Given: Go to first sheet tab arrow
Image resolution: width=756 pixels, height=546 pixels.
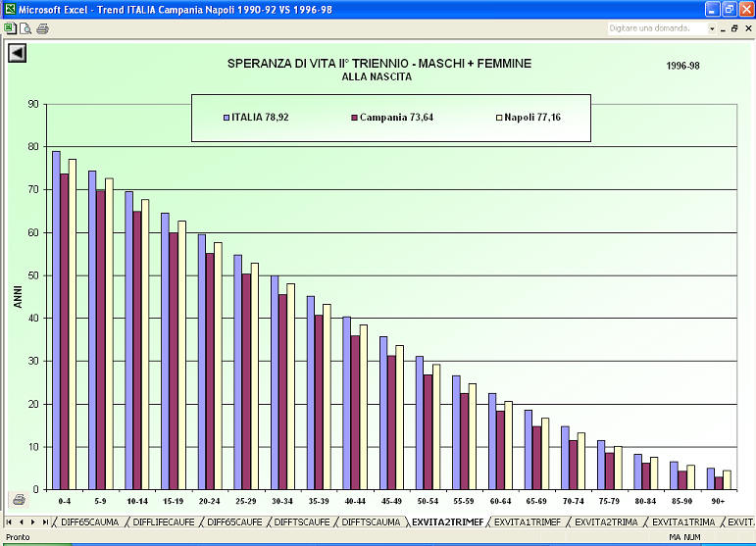Looking at the screenshot, I should (x=9, y=521).
